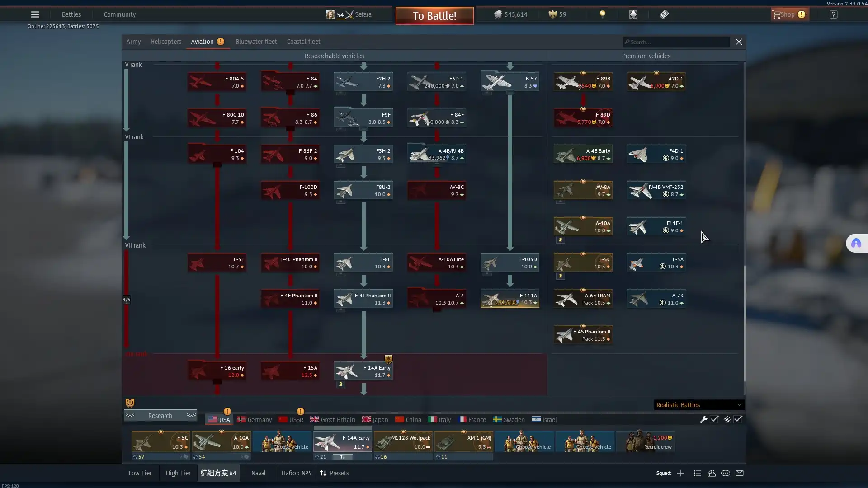868x488 pixels.
Task: Click the ammo auto-refill icon
Action: [727, 419]
